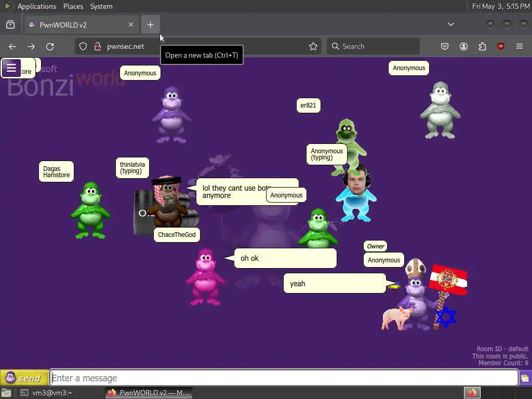This screenshot has width=532, height=399.
Task: Select PwnWORLD v2 window in taskbar
Action: coord(149,393)
